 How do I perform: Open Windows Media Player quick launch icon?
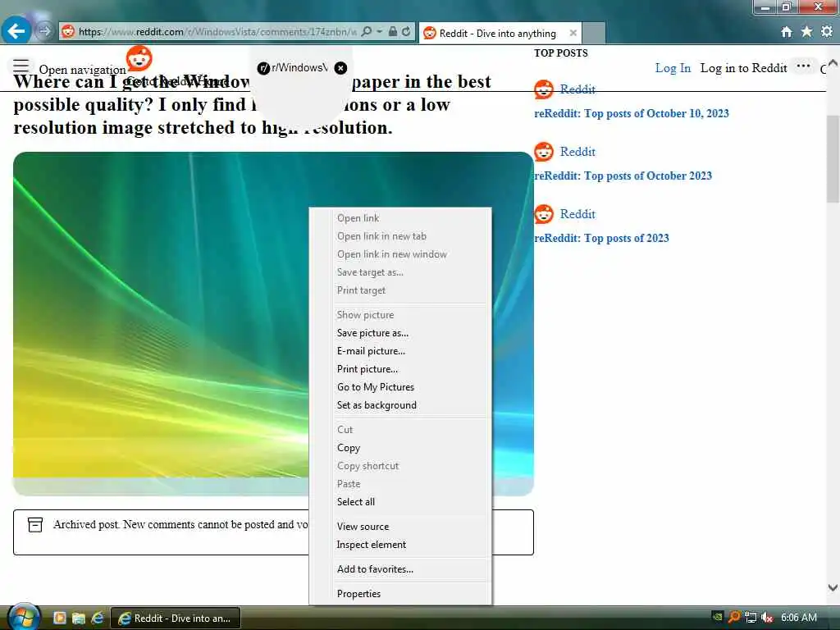59,618
